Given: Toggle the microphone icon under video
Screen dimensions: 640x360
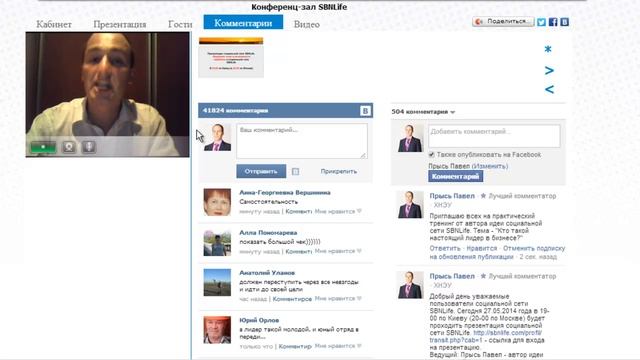Looking at the screenshot, I should click(x=89, y=147).
